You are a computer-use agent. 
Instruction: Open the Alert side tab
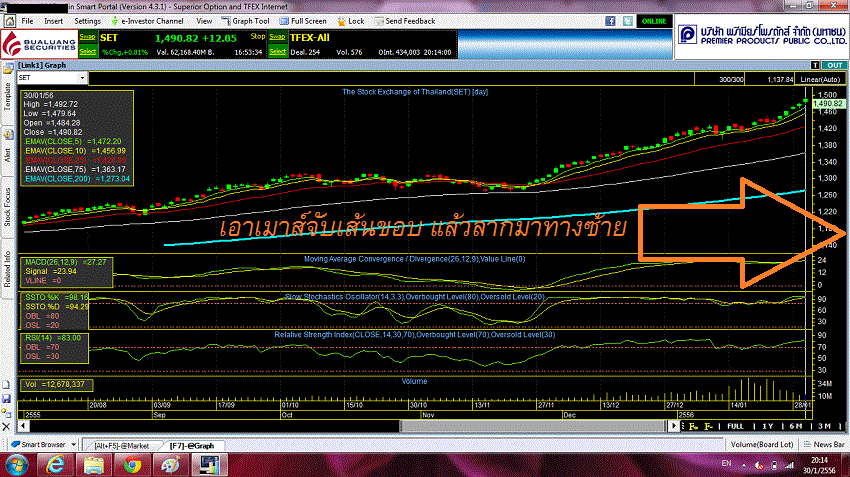(x=8, y=155)
